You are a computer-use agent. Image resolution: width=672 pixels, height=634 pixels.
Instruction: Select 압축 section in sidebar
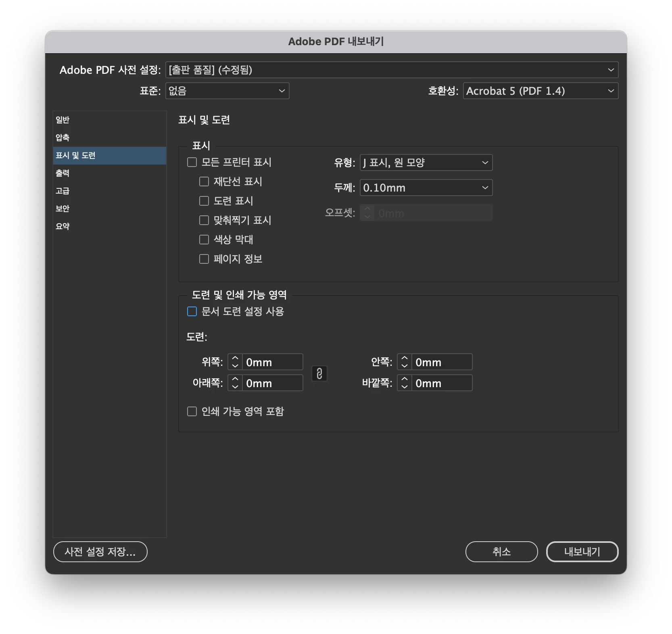(x=110, y=138)
